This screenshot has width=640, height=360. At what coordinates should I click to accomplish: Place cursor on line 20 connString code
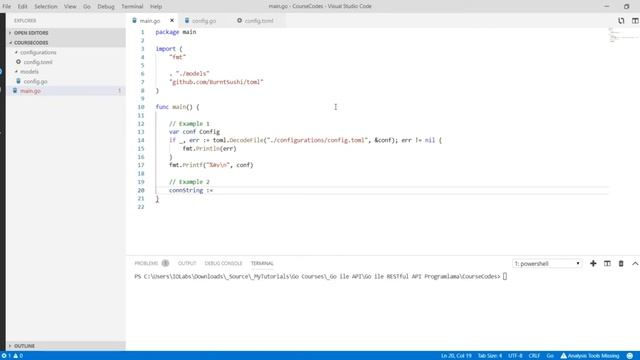[191, 190]
